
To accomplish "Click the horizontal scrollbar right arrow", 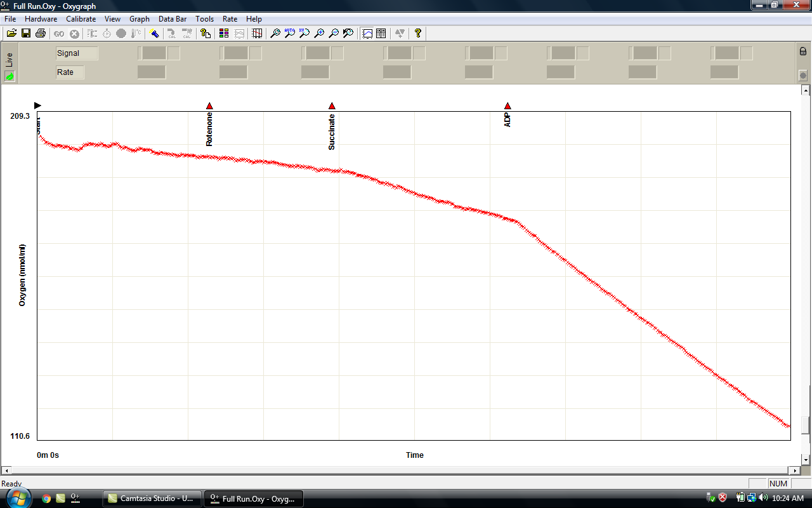I will pos(794,471).
